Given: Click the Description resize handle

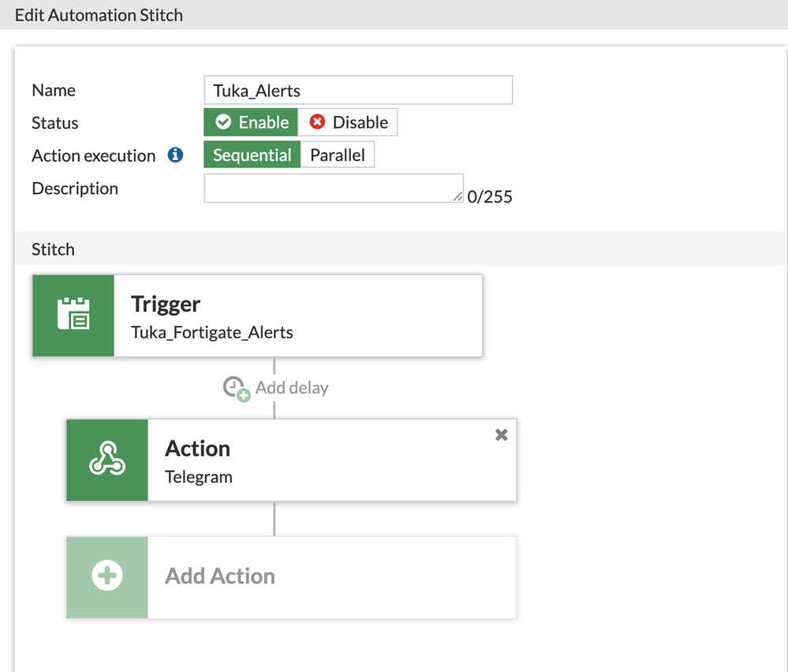Looking at the screenshot, I should (458, 197).
